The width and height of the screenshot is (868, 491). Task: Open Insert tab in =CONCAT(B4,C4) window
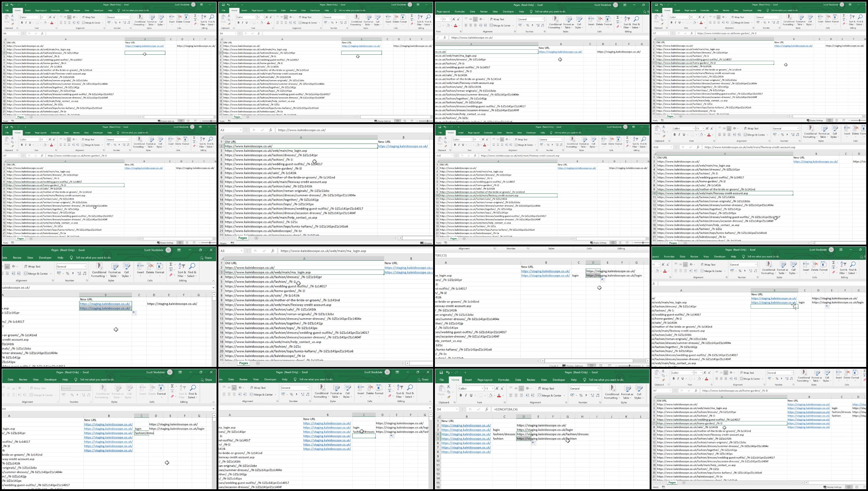pyautogui.click(x=468, y=380)
